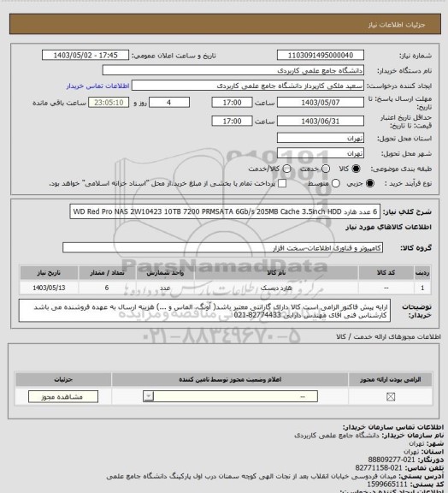Image resolution: width=448 pixels, height=493 pixels.
Task: Click the واحد شمارش column header
Action: coord(165,272)
